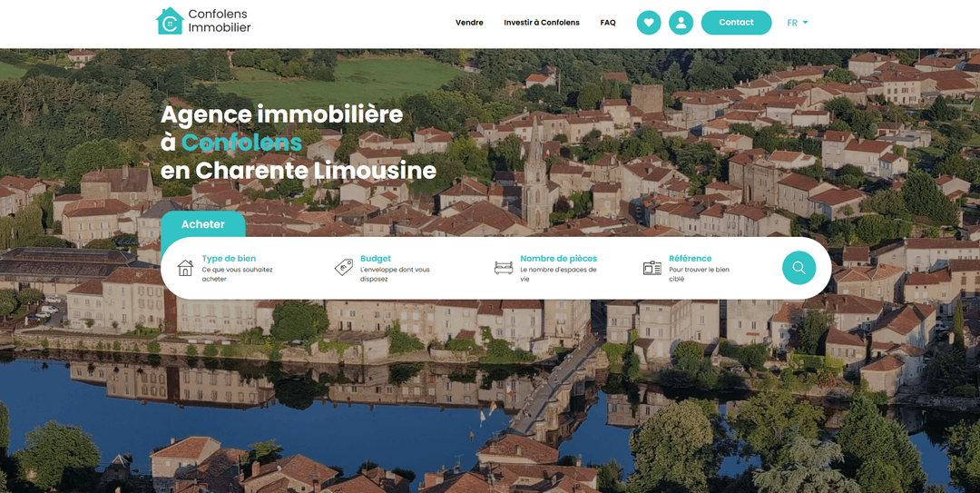This screenshot has width=980, height=493.
Task: Open the FR language selector
Action: [x=792, y=23]
